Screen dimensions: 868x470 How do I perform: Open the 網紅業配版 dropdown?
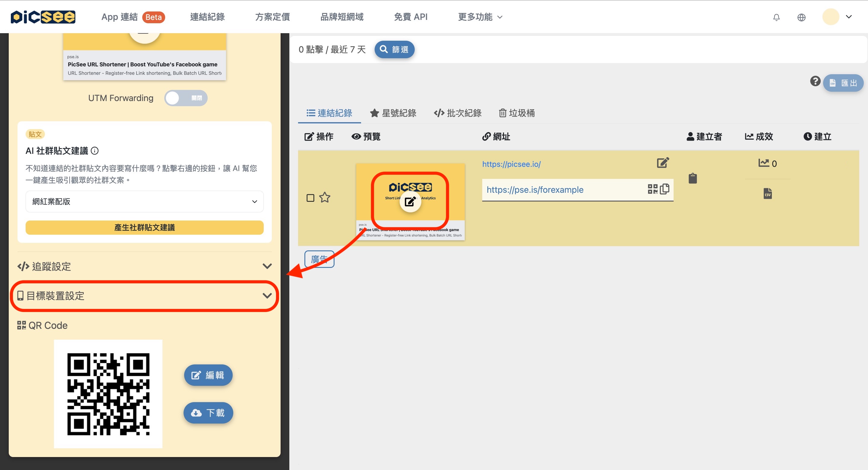coord(145,202)
